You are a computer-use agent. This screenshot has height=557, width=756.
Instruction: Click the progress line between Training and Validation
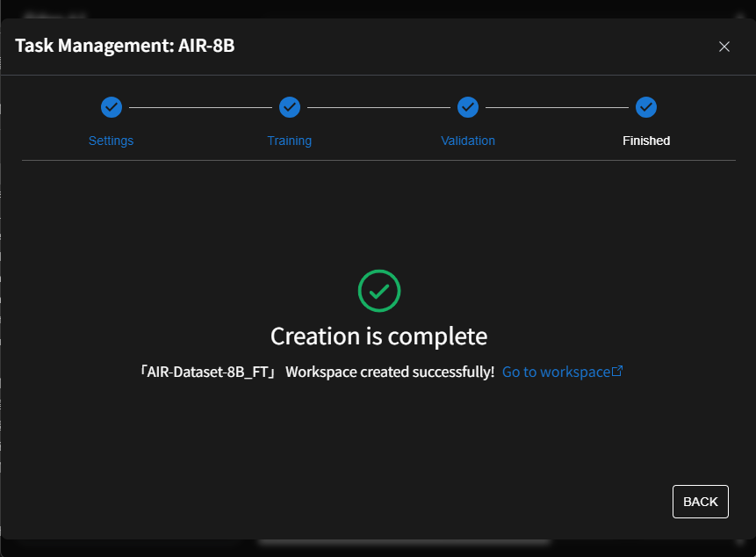point(378,107)
